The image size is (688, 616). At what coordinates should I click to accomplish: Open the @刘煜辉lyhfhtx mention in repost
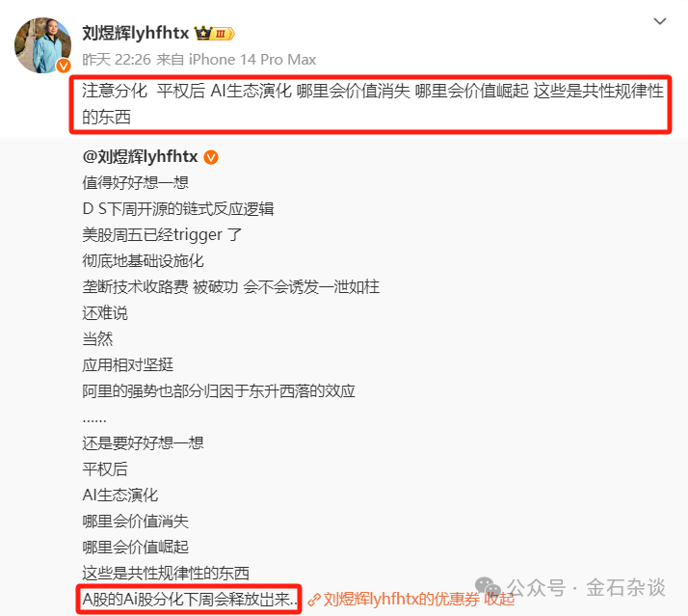click(x=140, y=157)
